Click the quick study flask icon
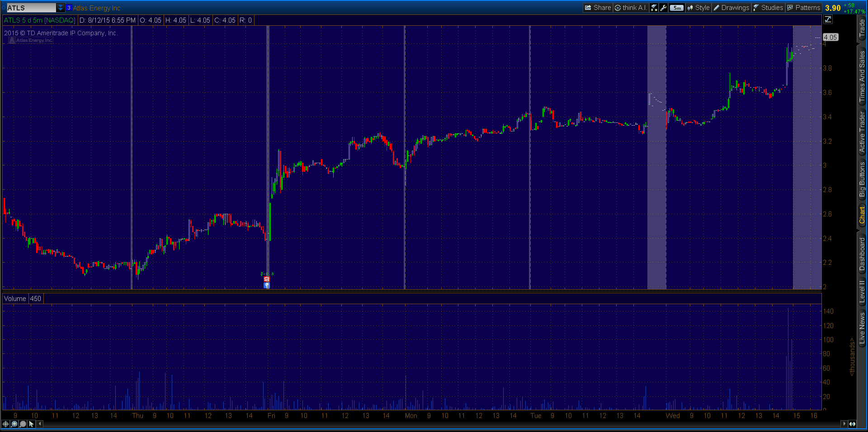 click(654, 8)
